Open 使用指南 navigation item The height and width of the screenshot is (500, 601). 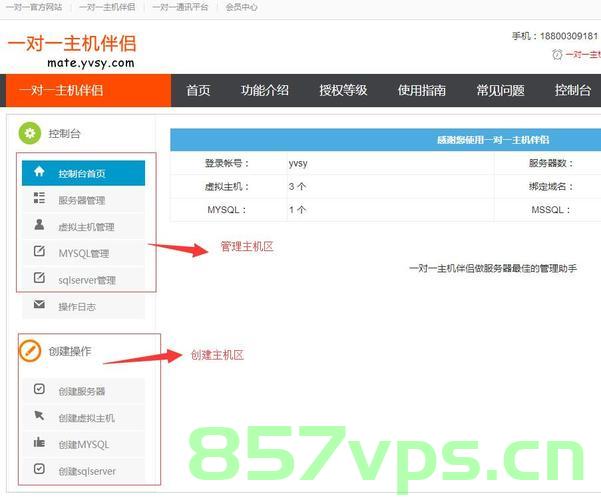(422, 90)
